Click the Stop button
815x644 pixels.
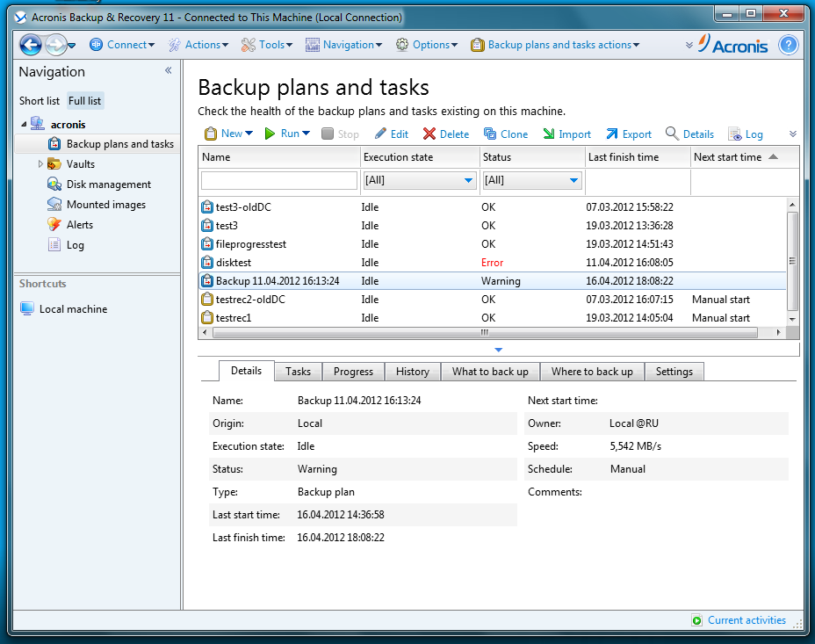point(340,134)
